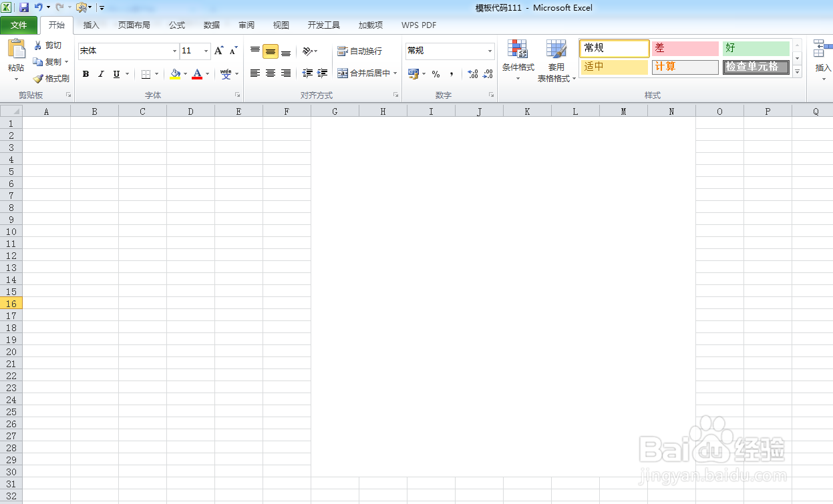
Task: Click the Redo arrow icon
Action: click(x=59, y=7)
